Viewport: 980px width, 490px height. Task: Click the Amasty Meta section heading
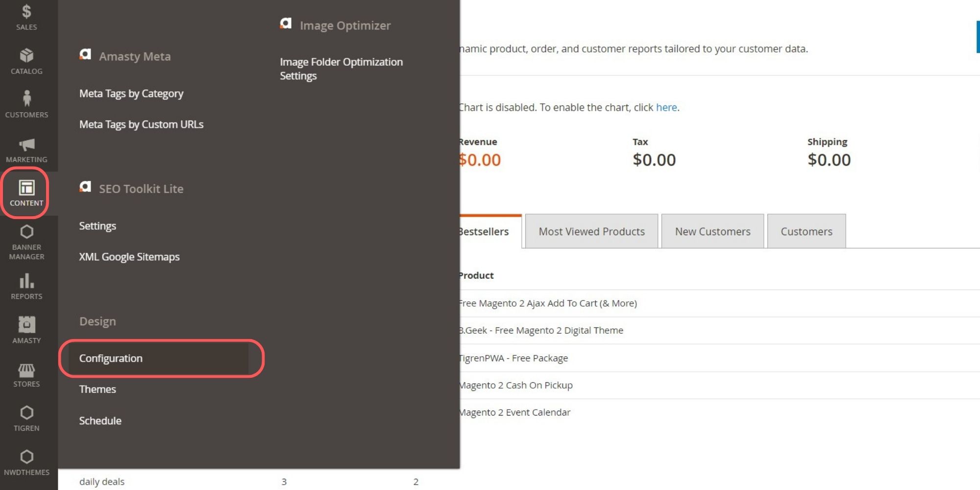pyautogui.click(x=135, y=56)
